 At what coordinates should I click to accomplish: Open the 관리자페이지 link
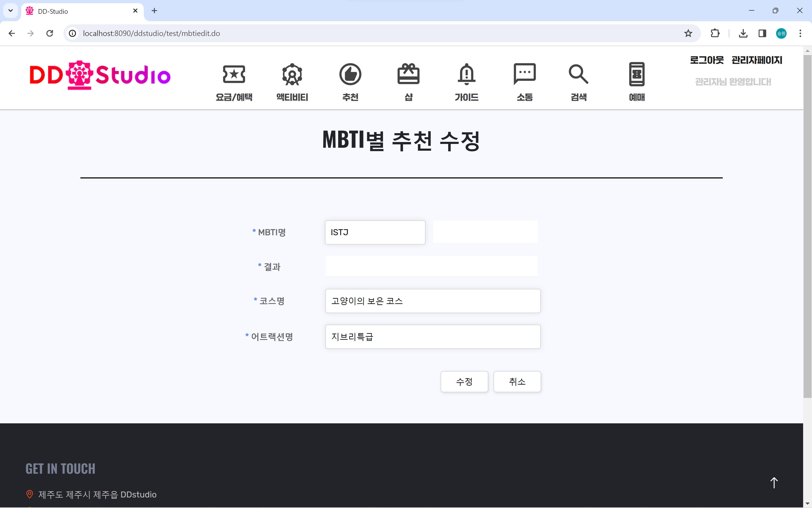[x=757, y=60]
